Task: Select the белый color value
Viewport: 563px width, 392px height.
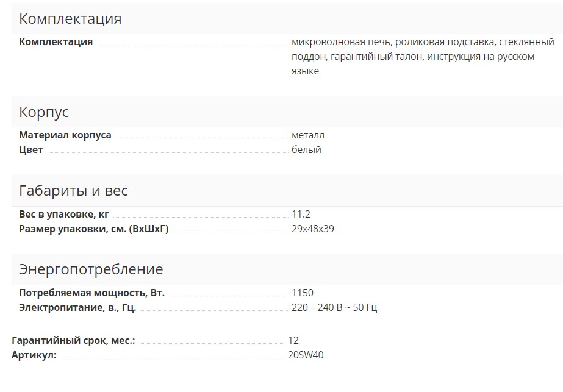Action: pos(306,150)
